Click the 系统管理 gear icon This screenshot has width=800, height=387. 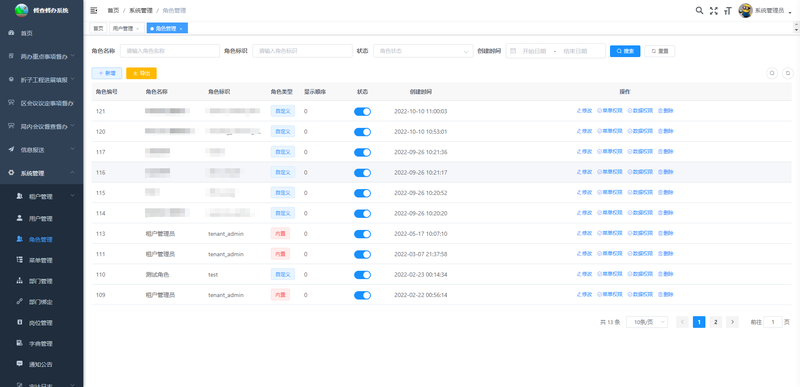click(11, 173)
